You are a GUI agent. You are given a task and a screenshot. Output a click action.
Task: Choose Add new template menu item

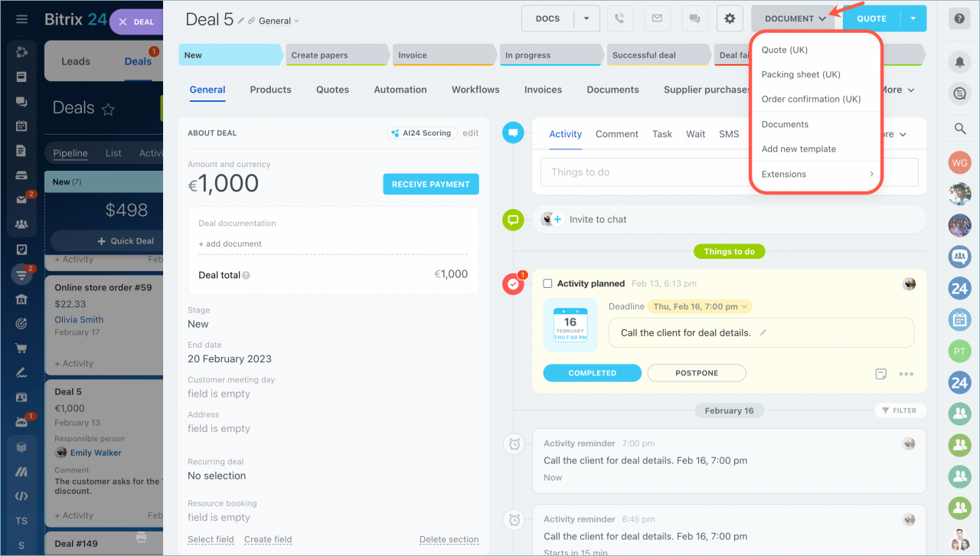coord(799,149)
